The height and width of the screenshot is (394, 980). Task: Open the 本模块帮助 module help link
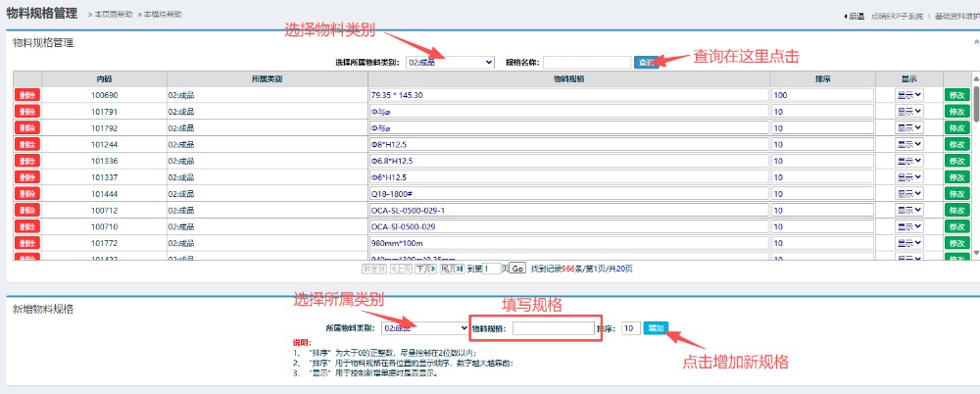[161, 15]
